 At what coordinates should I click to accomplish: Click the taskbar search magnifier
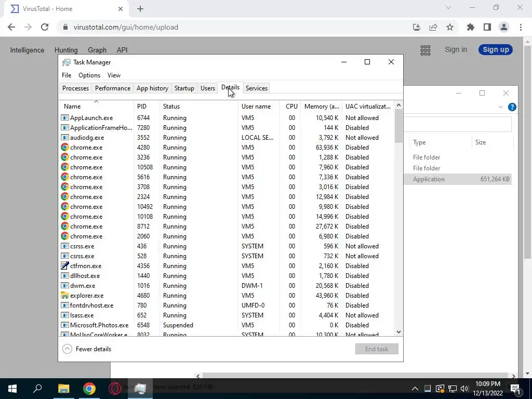(37, 389)
